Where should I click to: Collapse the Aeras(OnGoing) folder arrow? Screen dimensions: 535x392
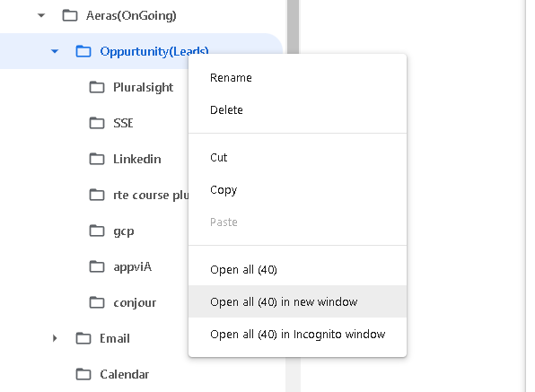tap(41, 15)
